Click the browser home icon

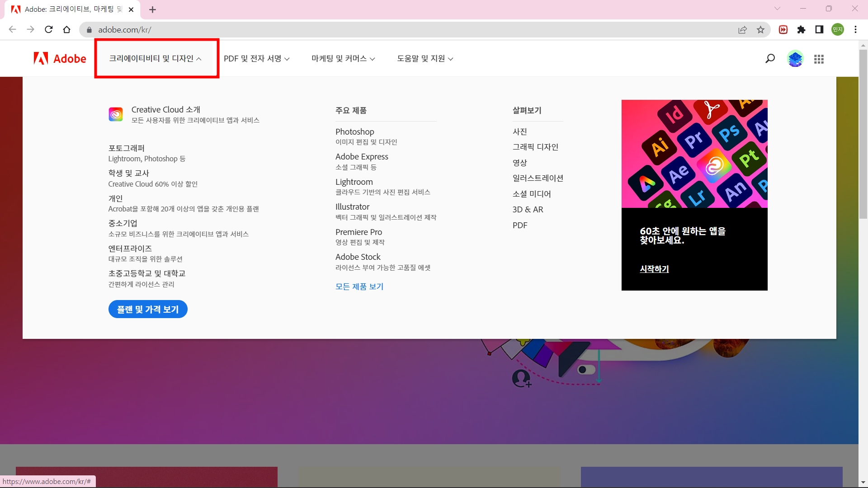(67, 30)
